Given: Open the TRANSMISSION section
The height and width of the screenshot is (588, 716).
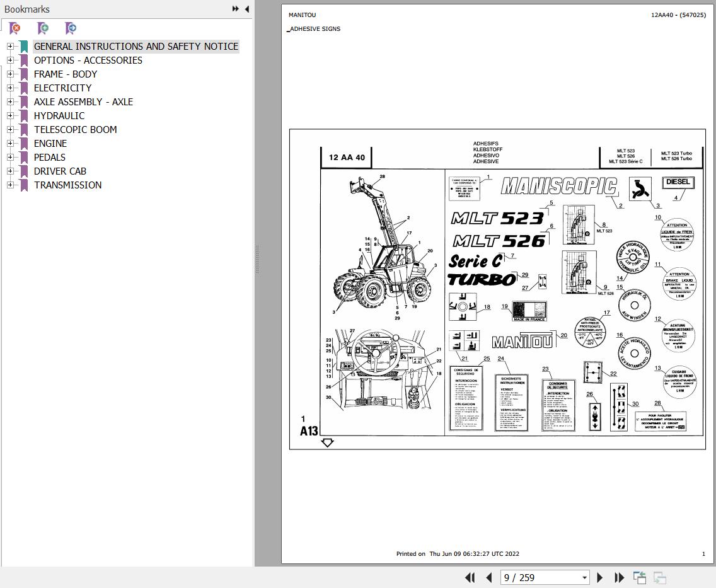Looking at the screenshot, I should click(x=68, y=185).
